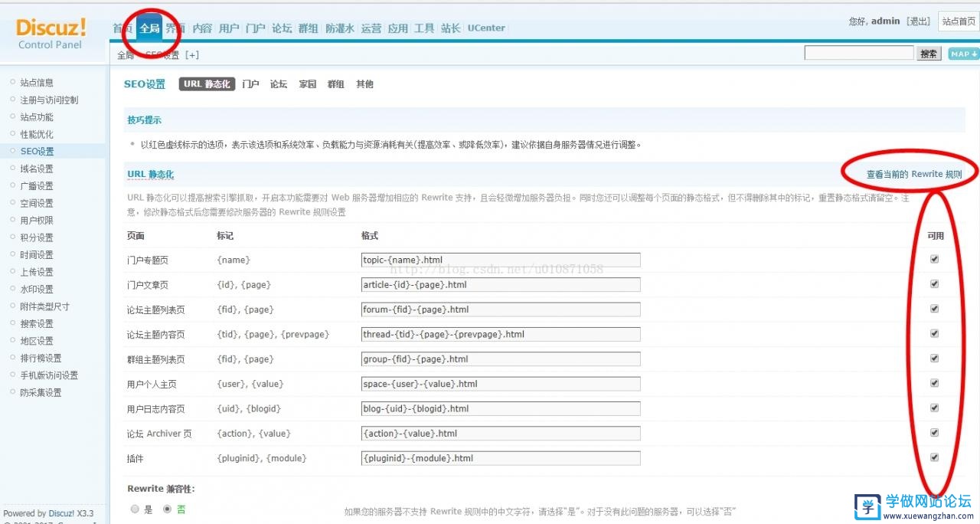
Task: Edit the article-{id}-{page}.html format field
Action: coord(501,283)
